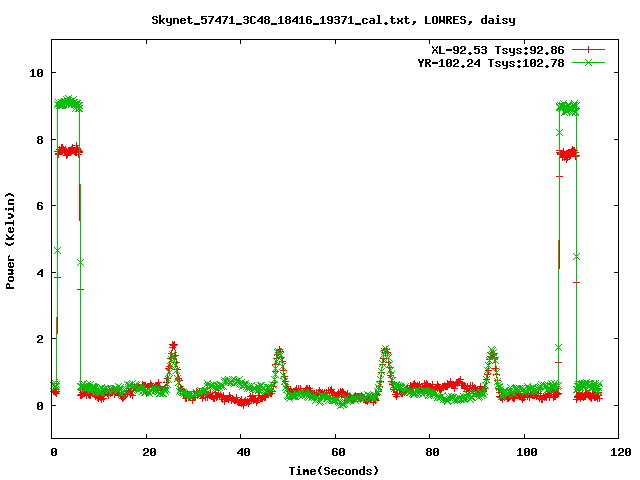The image size is (640, 480).
Task: Click the plot title containing Skynet_57471_3C48
Action: click(x=320, y=19)
